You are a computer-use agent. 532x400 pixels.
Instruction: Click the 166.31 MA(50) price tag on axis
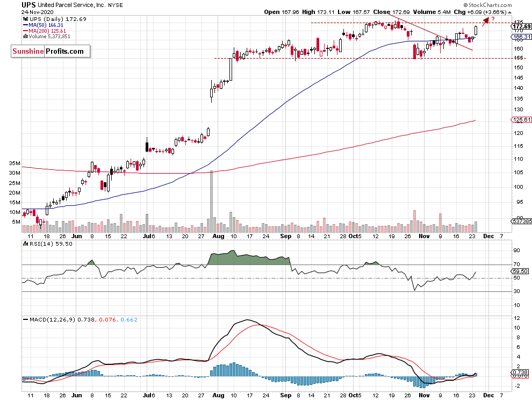[522, 37]
